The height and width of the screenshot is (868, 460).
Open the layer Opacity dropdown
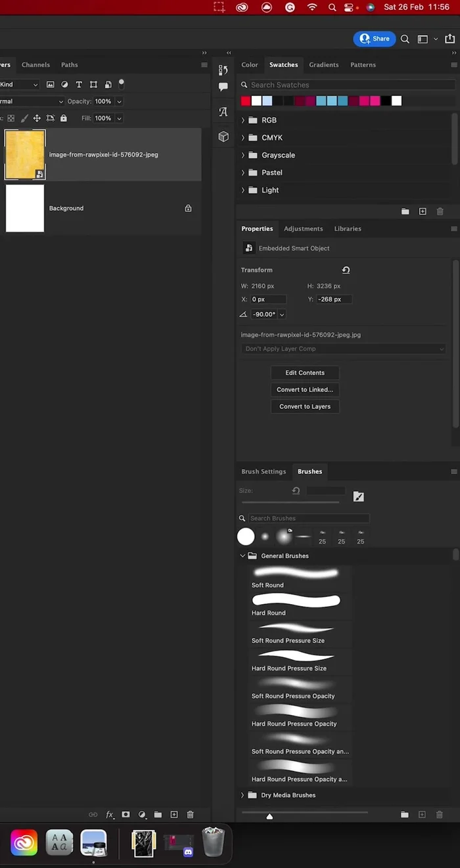pos(119,102)
